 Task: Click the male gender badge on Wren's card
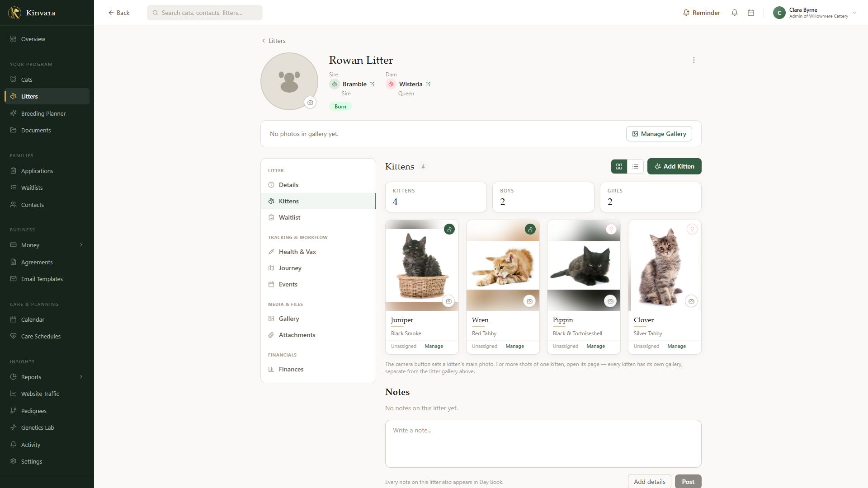[x=530, y=230]
